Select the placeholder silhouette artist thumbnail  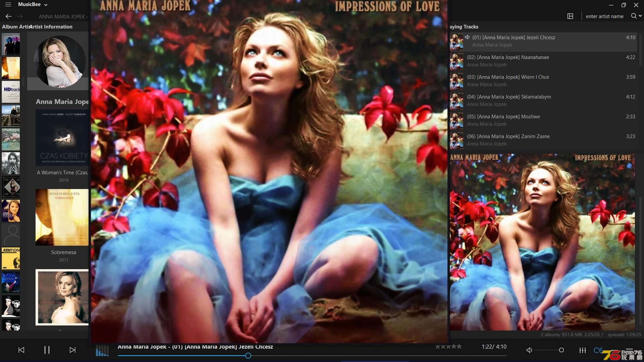11,235
